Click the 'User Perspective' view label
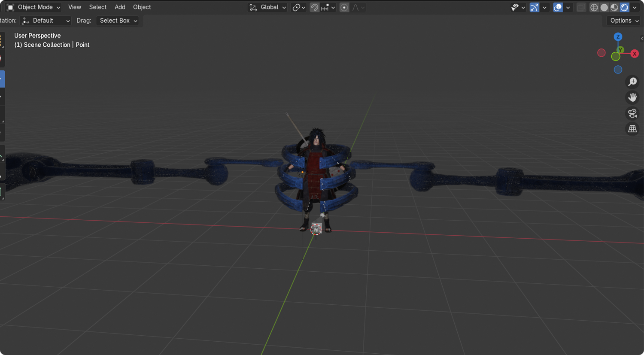This screenshot has width=644, height=355. (37, 36)
